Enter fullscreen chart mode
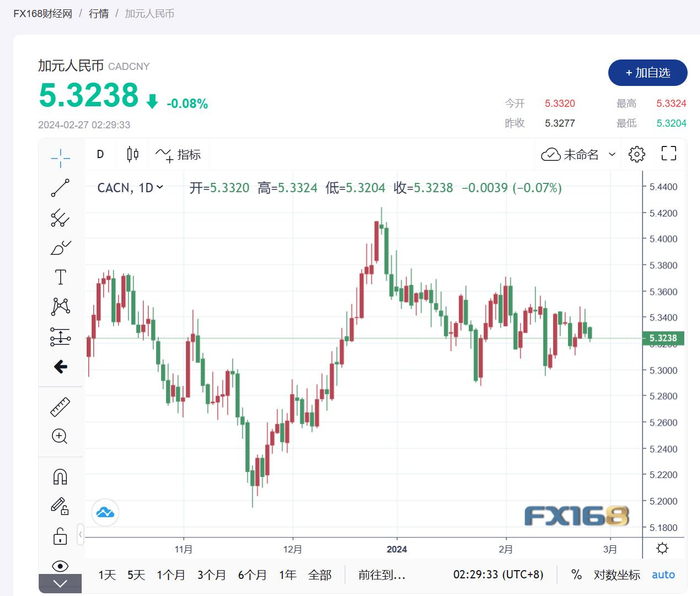 (668, 154)
